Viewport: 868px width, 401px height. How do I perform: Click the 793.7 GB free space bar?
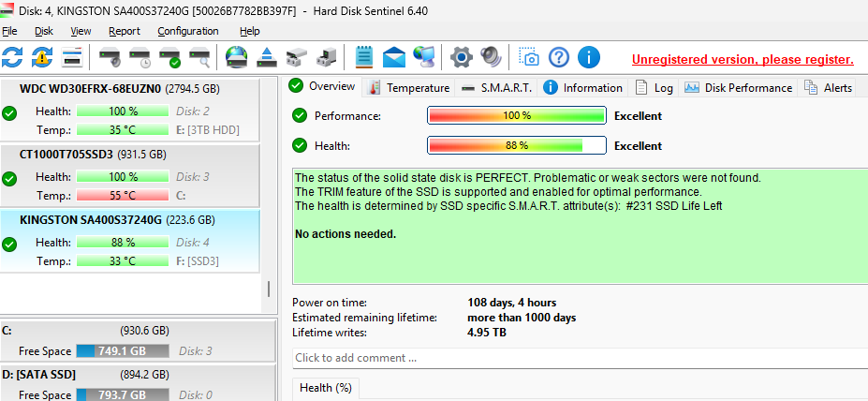pos(123,394)
